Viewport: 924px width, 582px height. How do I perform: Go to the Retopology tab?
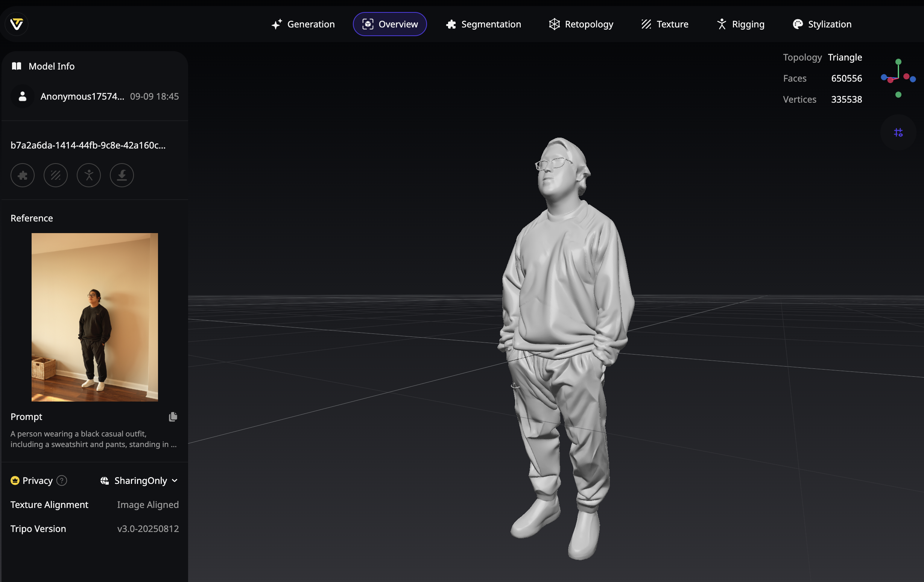pyautogui.click(x=581, y=24)
